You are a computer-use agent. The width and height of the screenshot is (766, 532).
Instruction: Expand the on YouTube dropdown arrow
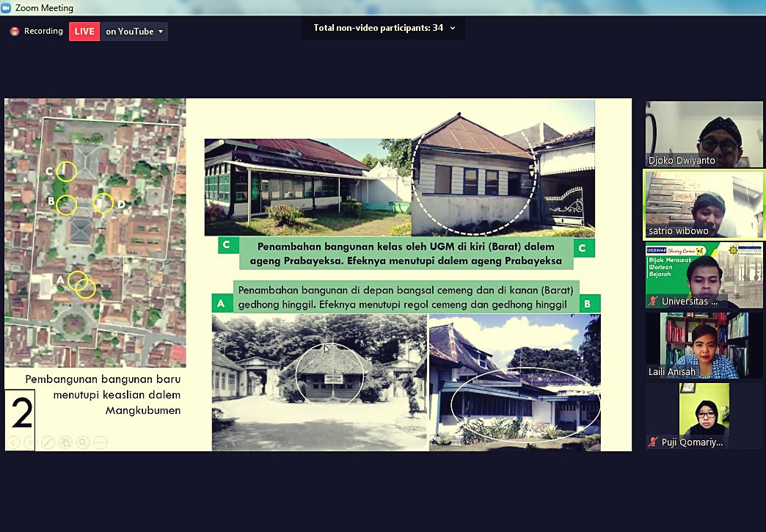point(161,32)
